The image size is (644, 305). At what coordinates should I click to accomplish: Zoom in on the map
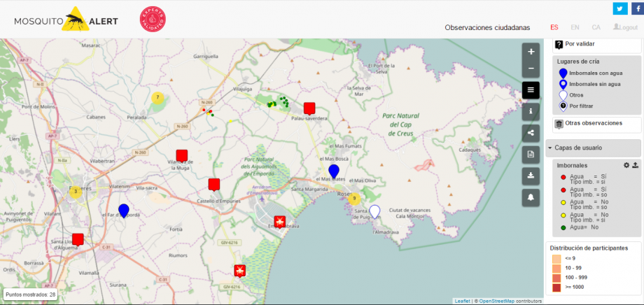tap(531, 52)
